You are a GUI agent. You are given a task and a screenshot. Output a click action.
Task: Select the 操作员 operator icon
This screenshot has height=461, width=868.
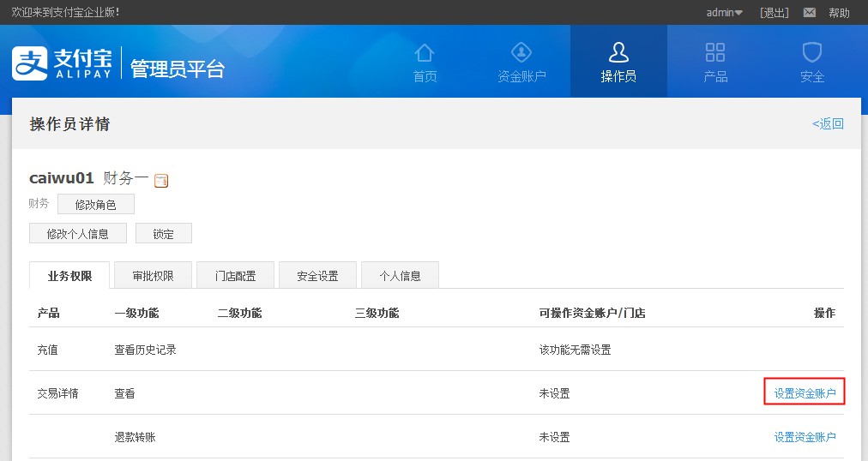(618, 53)
